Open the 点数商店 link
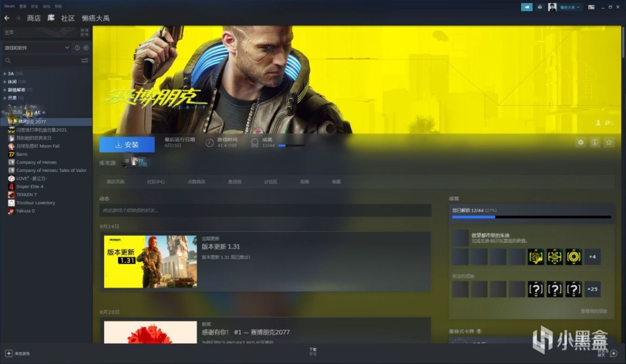 pos(196,182)
